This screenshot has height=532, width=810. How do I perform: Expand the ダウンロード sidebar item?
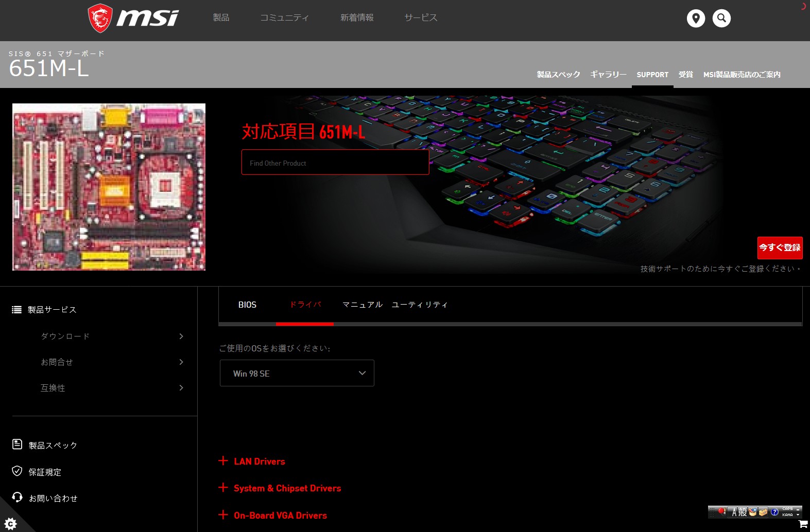pyautogui.click(x=112, y=336)
